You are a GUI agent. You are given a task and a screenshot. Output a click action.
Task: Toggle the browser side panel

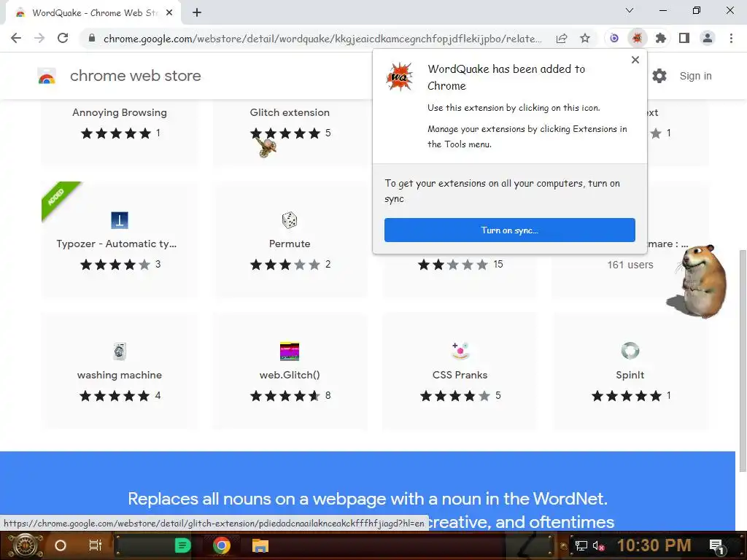point(684,38)
